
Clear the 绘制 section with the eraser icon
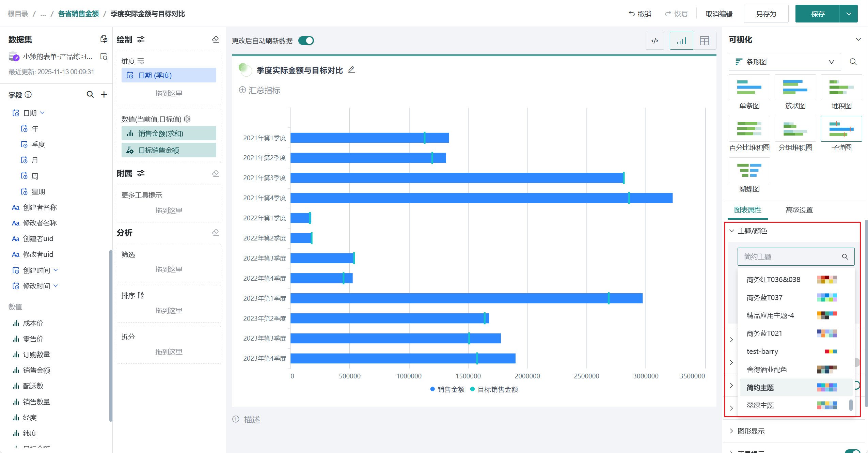click(215, 39)
